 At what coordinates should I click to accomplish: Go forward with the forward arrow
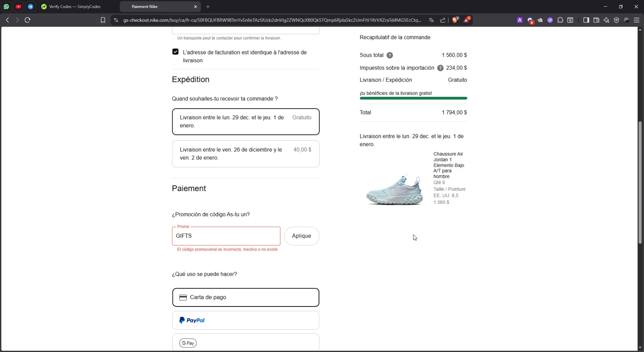pyautogui.click(x=17, y=20)
